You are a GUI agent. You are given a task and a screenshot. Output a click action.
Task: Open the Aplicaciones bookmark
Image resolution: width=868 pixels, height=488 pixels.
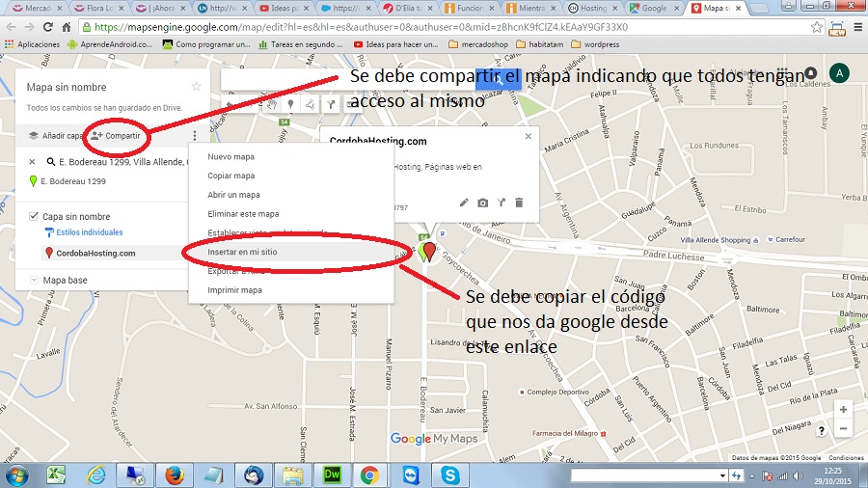(32, 44)
